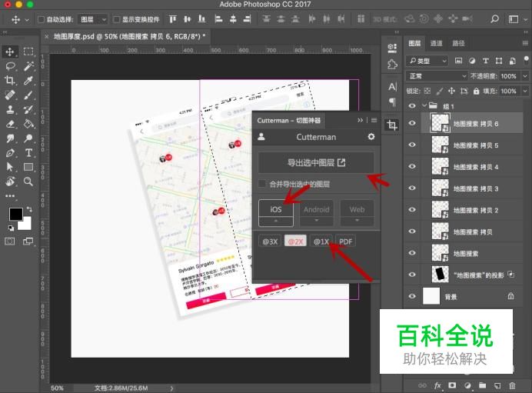Enable the 自动选择 checkbox
The image size is (532, 393).
[41, 19]
